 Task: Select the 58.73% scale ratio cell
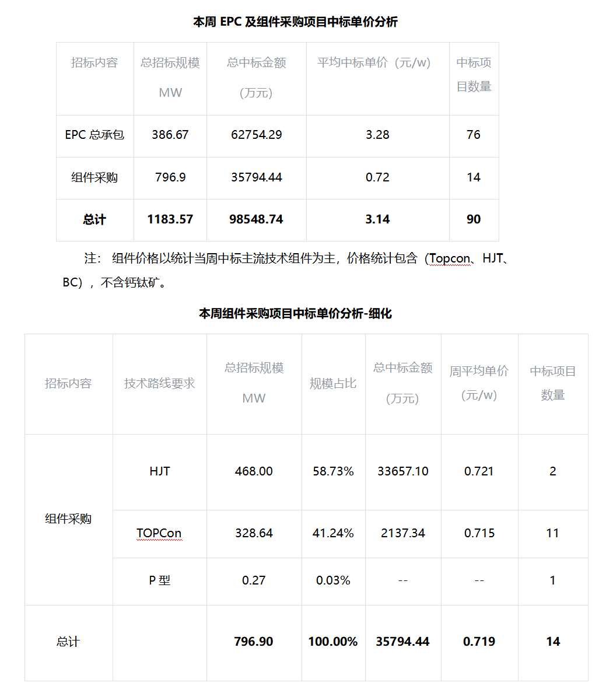point(333,471)
